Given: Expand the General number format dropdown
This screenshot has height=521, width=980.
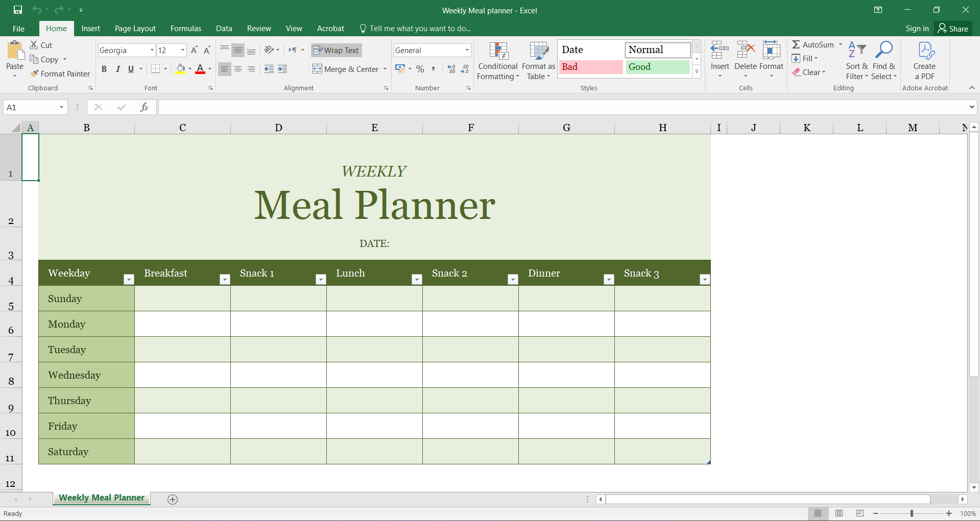Looking at the screenshot, I should click(467, 50).
